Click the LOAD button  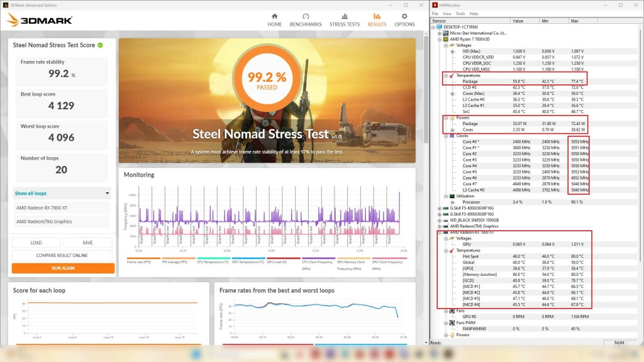pos(36,243)
